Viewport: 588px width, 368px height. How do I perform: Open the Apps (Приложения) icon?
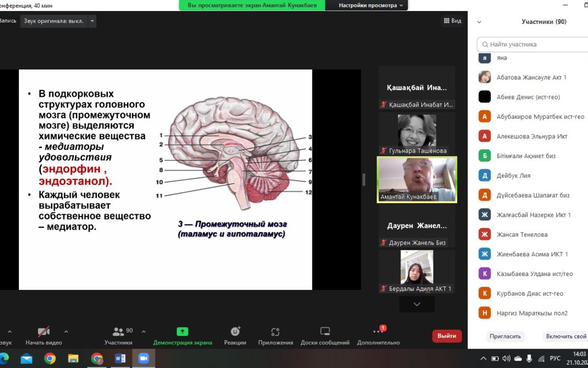(x=275, y=332)
